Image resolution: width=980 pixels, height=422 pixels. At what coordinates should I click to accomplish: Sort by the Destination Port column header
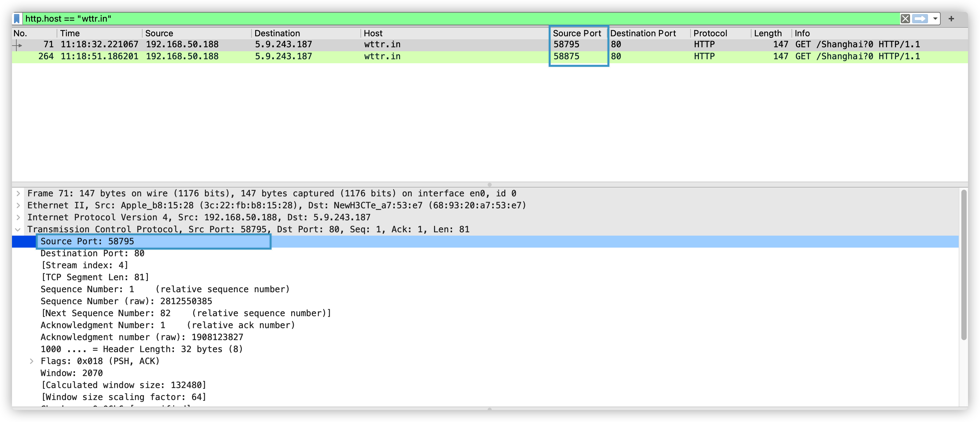click(649, 33)
